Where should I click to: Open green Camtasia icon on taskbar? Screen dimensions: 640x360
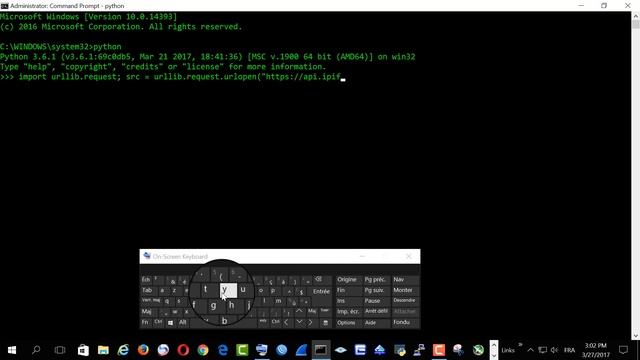[242, 350]
